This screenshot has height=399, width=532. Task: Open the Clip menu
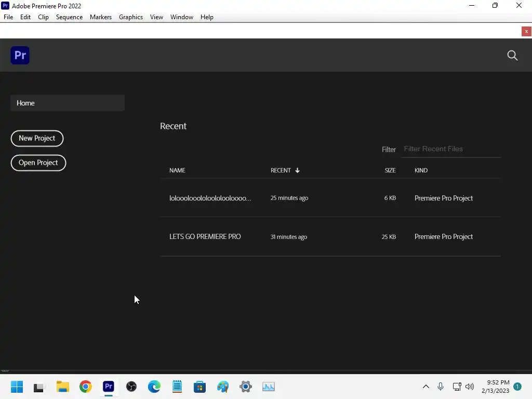44,17
